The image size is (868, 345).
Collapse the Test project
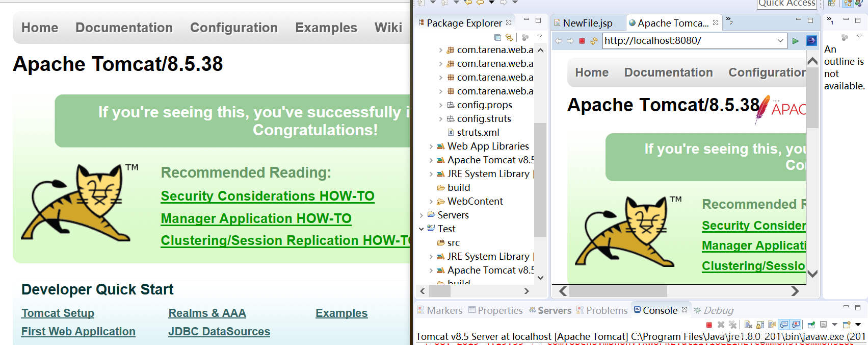pyautogui.click(x=422, y=229)
